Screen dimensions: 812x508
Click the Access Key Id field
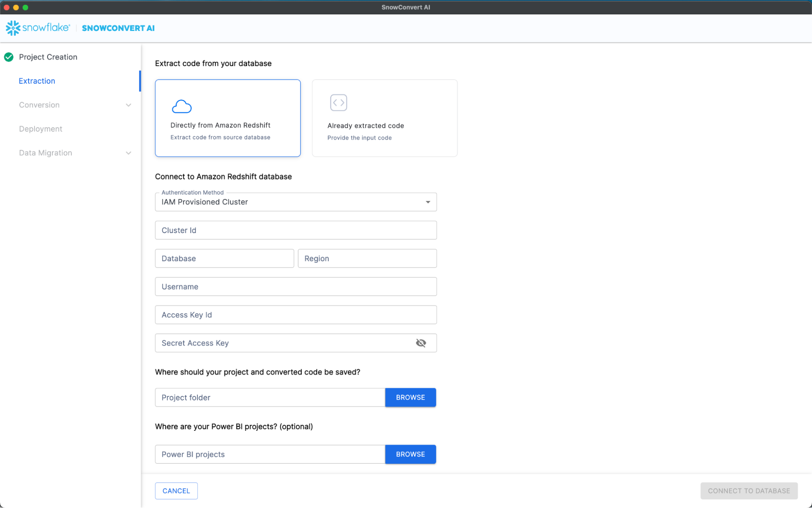click(296, 315)
